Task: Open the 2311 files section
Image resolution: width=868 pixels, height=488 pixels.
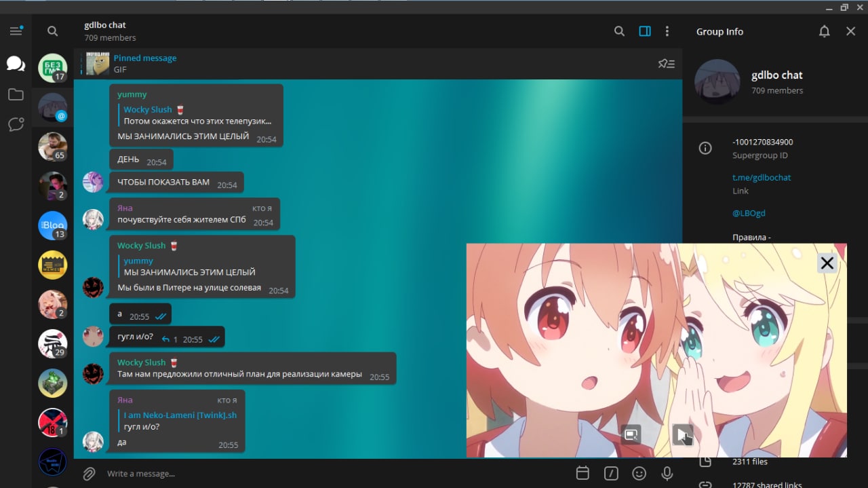Action: click(750, 462)
